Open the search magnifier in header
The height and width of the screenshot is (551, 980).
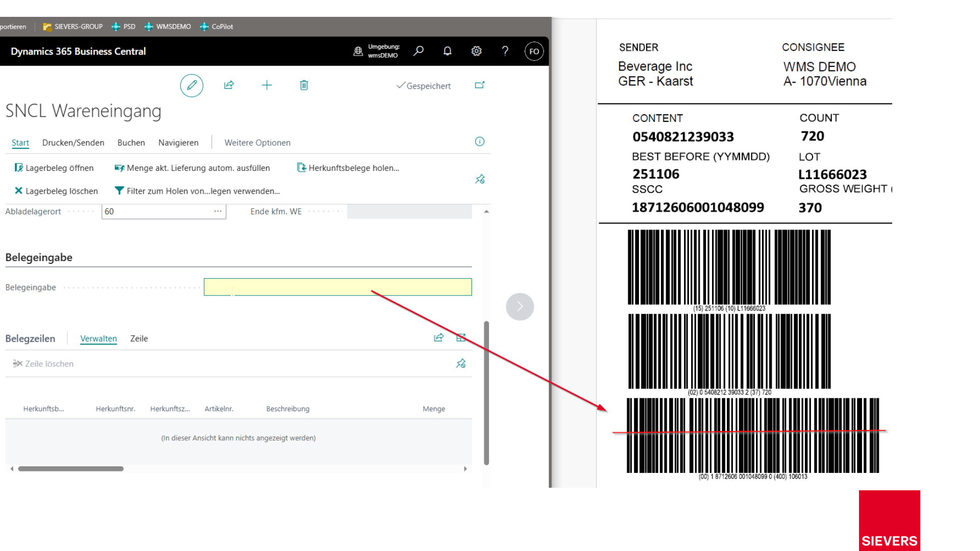(419, 51)
